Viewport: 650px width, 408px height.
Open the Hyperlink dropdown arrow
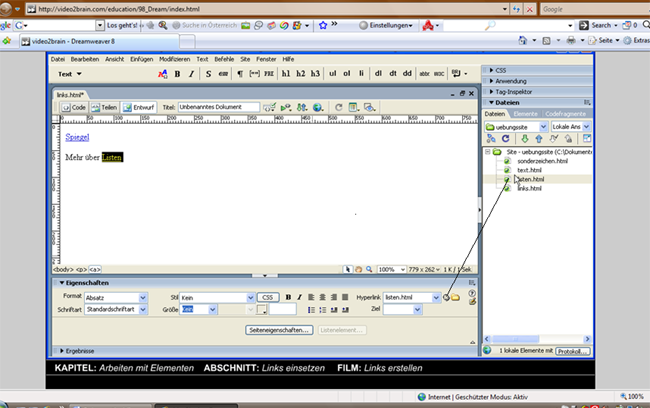436,297
